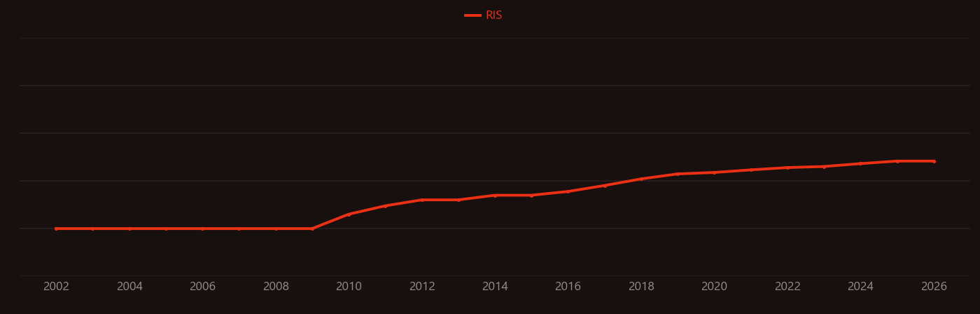Click the 2008 x-axis label

[x=276, y=287]
